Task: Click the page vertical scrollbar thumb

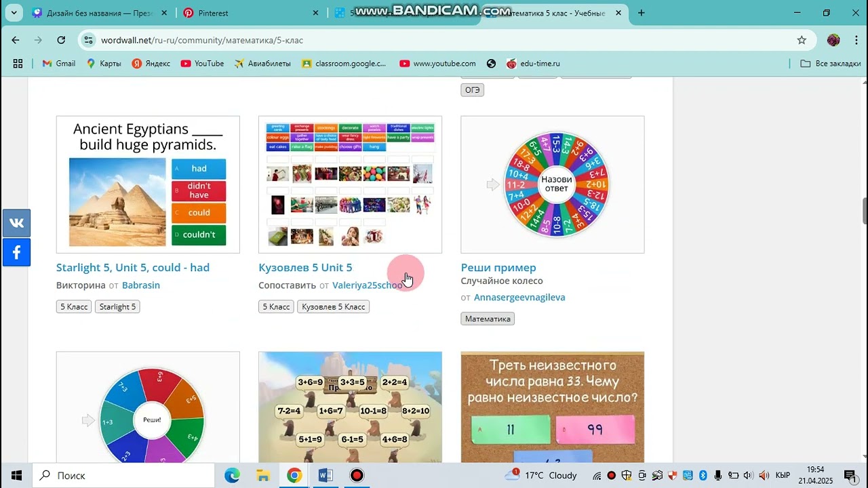Action: 865,210
